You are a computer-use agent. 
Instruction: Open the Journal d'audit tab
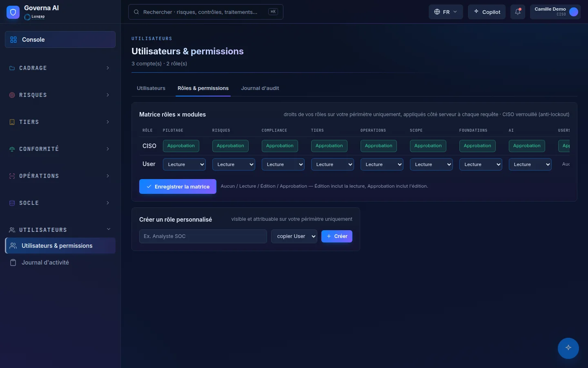(x=260, y=88)
